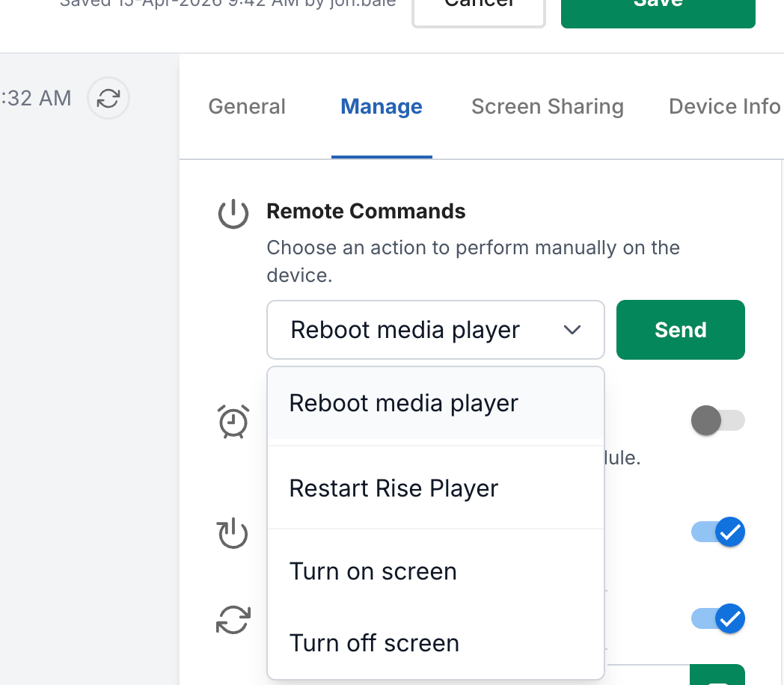Click the alarm clock schedule icon
Screen dimensions: 784x685
233,421
